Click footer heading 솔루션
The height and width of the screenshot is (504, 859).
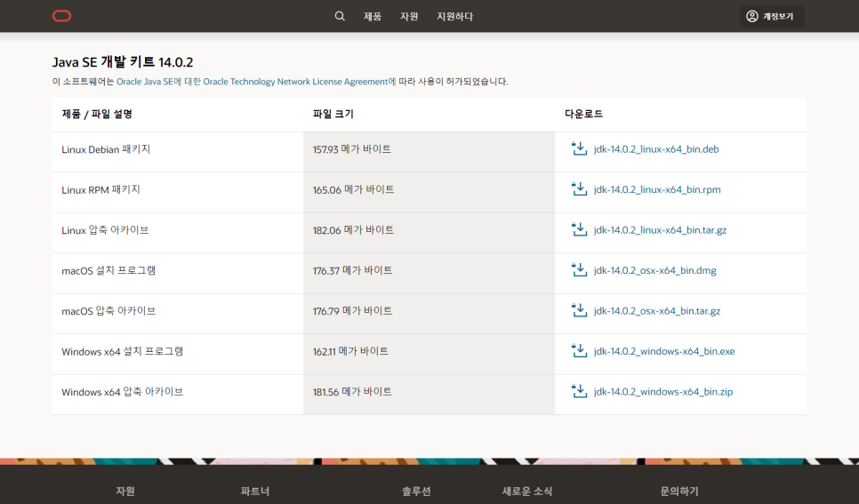tap(416, 491)
